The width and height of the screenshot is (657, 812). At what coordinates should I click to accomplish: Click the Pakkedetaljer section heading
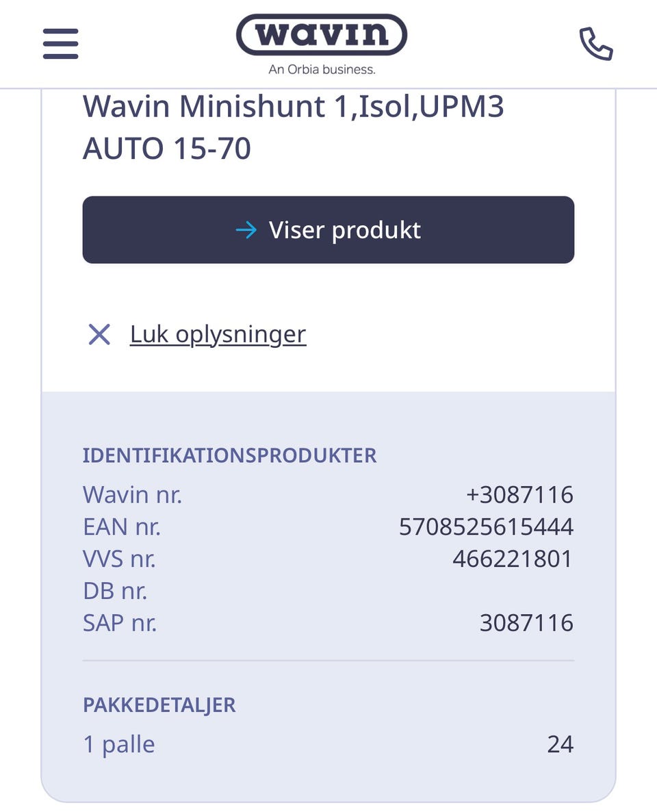tap(159, 705)
